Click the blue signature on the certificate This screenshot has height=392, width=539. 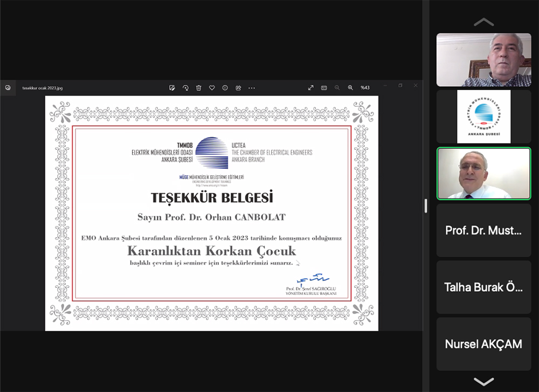point(312,279)
